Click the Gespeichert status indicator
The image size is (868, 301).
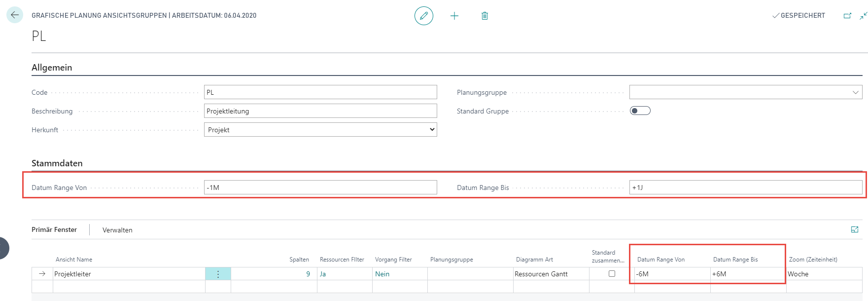pos(799,16)
